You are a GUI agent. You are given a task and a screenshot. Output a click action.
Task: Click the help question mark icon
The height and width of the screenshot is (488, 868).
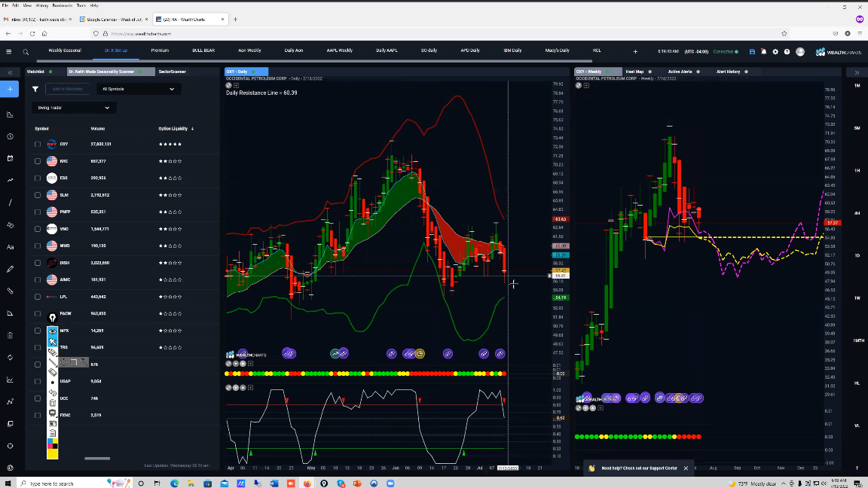point(787,51)
